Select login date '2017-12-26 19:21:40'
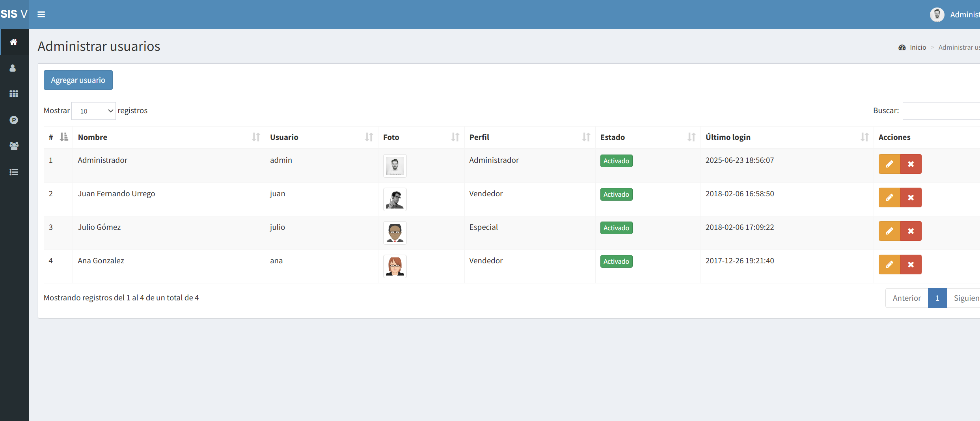 [740, 261]
